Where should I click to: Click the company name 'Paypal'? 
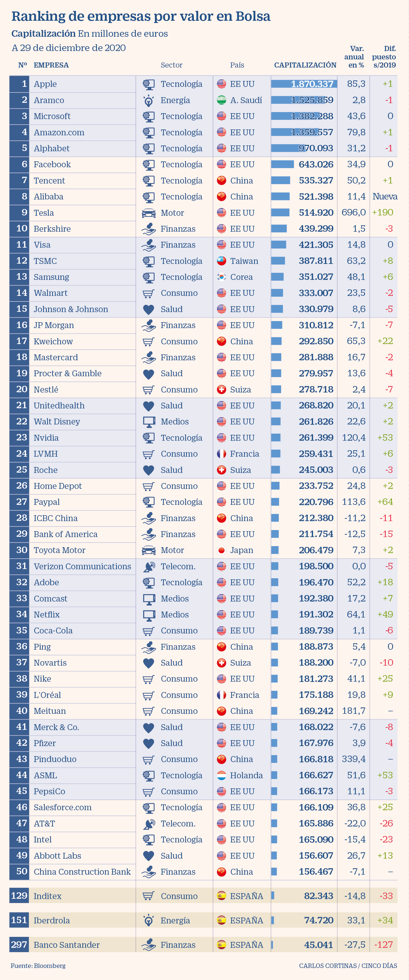pos(47,502)
